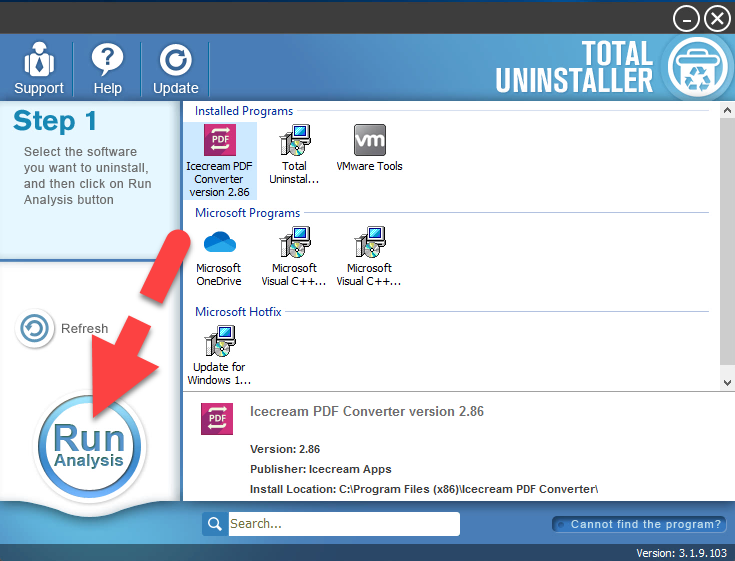Click the Publisher: Icecream Apps line
This screenshot has height=561, width=735.
pyautogui.click(x=321, y=469)
